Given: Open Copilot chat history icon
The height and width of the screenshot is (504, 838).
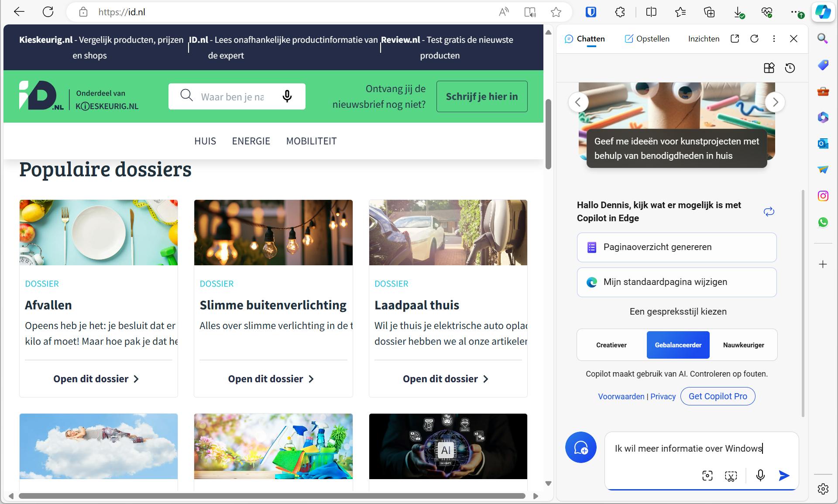Looking at the screenshot, I should [790, 68].
